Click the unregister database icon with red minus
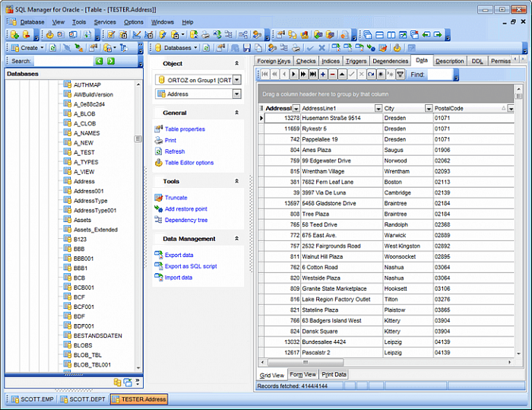 (27, 35)
